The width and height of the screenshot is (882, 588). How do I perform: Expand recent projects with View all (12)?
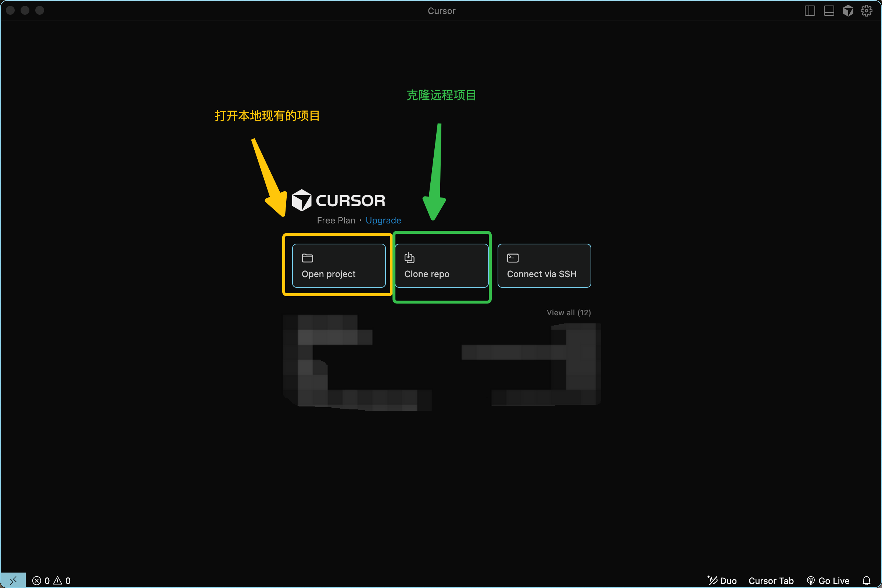tap(569, 313)
